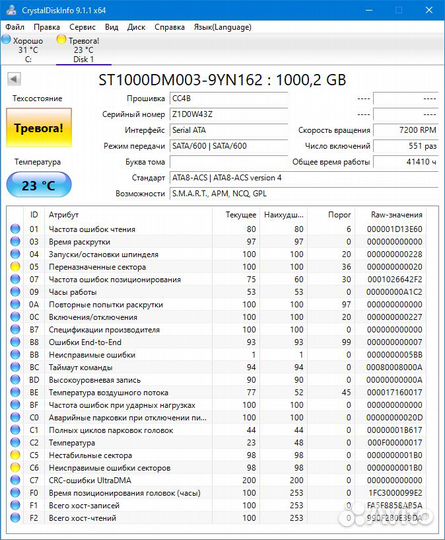Screen dimensions: 445x540
Task: Click the blue status icon for attribute C1
Action: 15,430
